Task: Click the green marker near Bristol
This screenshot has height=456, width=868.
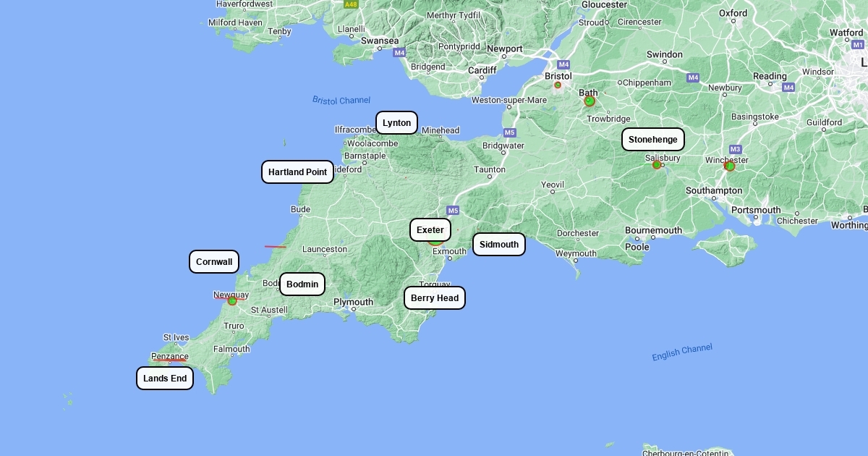Action: (558, 85)
